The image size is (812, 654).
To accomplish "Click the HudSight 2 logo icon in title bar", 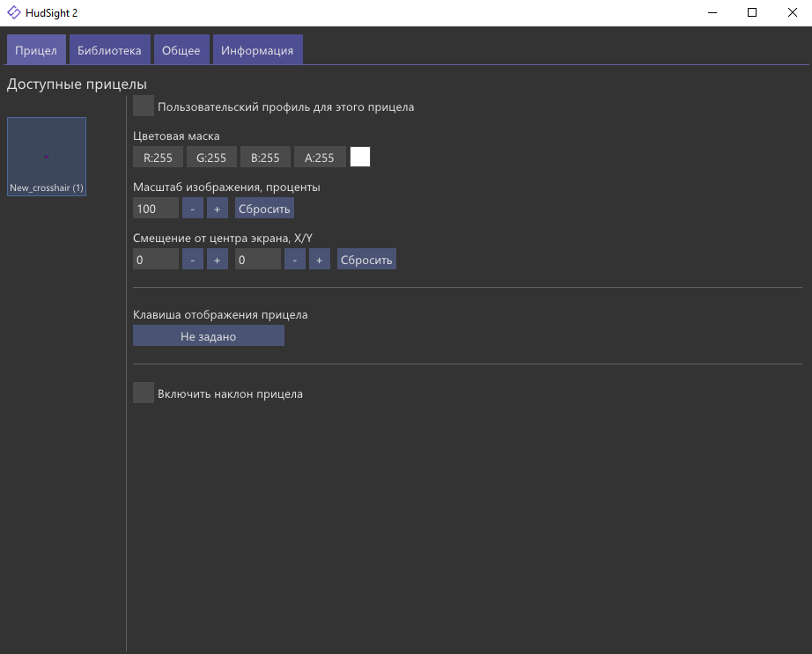I will (14, 12).
